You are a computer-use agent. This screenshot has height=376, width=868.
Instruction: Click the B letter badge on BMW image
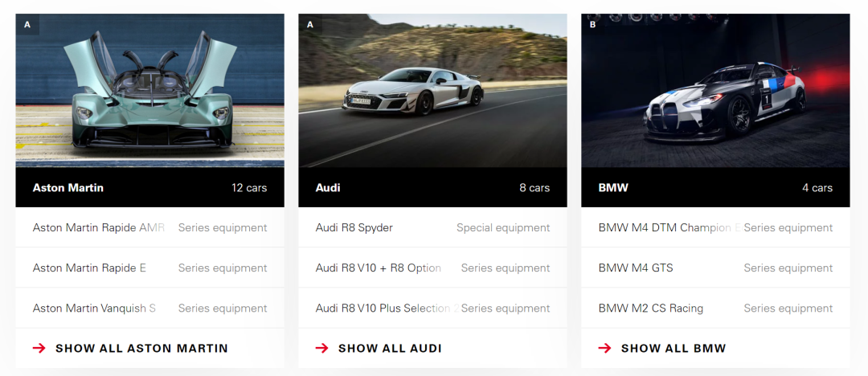pos(593,24)
